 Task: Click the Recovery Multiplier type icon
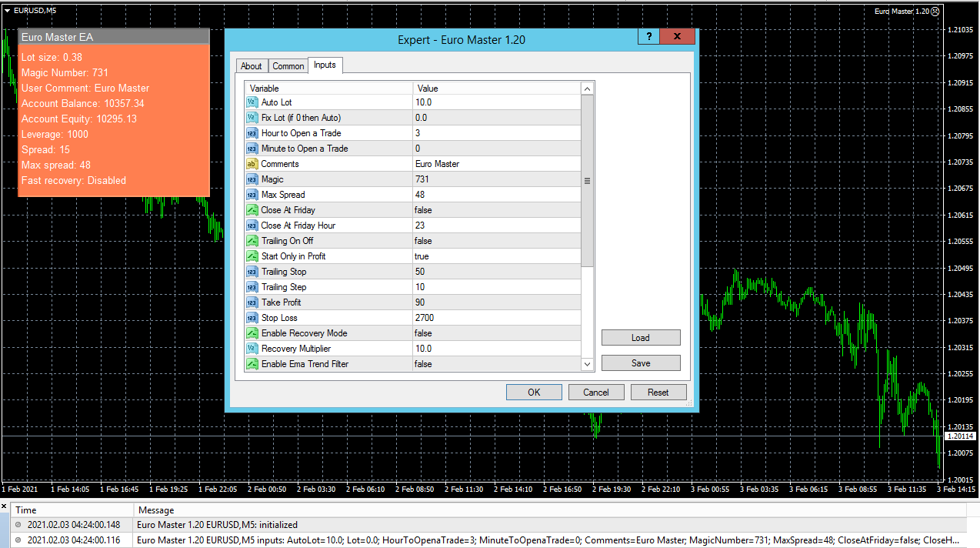tap(252, 349)
